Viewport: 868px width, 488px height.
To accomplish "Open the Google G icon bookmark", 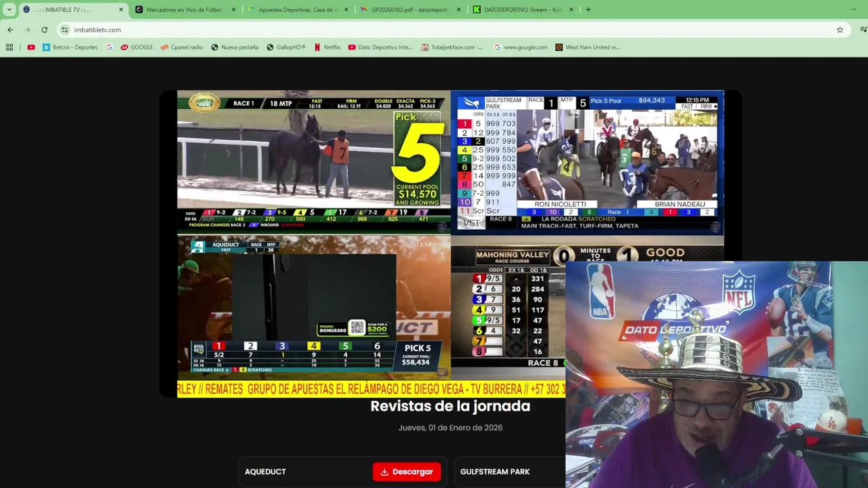I will [109, 47].
